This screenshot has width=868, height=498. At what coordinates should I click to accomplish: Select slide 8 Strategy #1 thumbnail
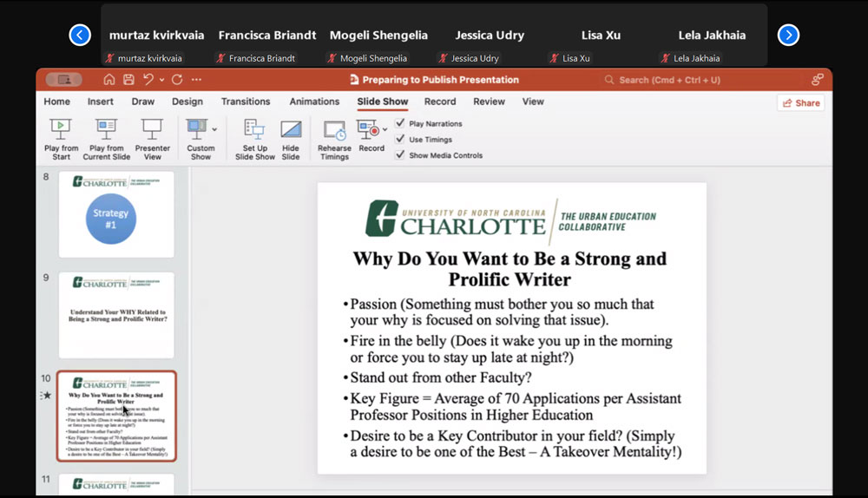click(116, 214)
